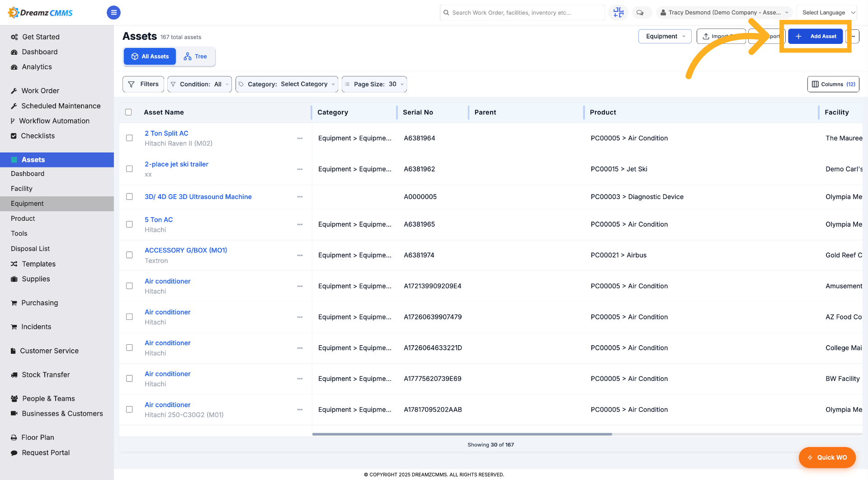Open the Floor Plan printer icon
The image size is (868, 480).
[x=14, y=437]
